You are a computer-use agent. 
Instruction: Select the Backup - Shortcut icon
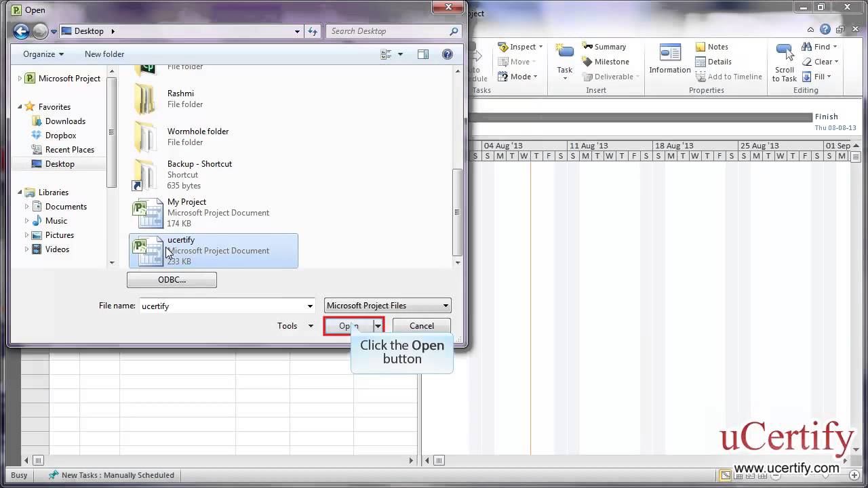pos(145,175)
